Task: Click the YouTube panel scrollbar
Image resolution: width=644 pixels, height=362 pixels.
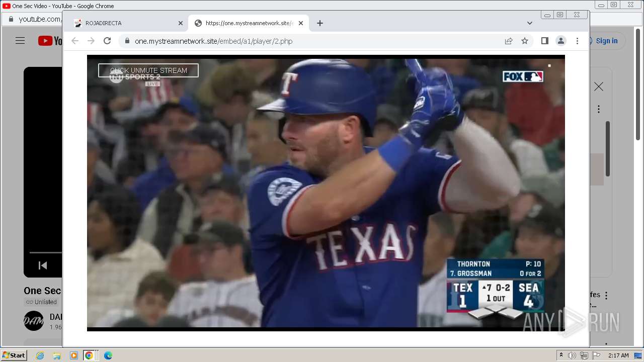Action: (x=608, y=149)
